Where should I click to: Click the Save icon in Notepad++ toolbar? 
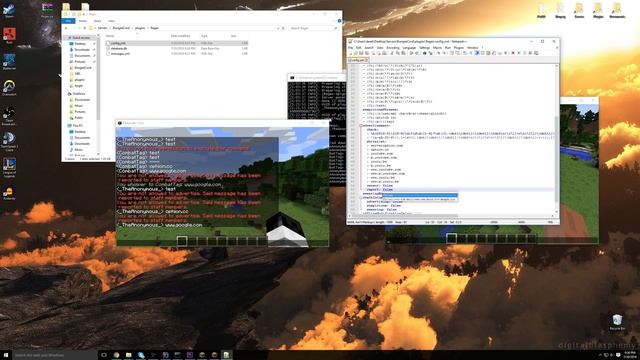pyautogui.click(x=360, y=53)
